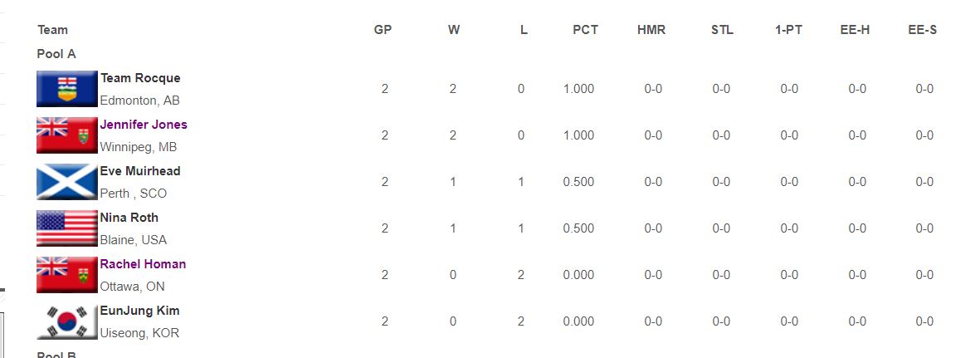Click the 1-PT column header
The image size is (980, 358).
click(x=789, y=30)
